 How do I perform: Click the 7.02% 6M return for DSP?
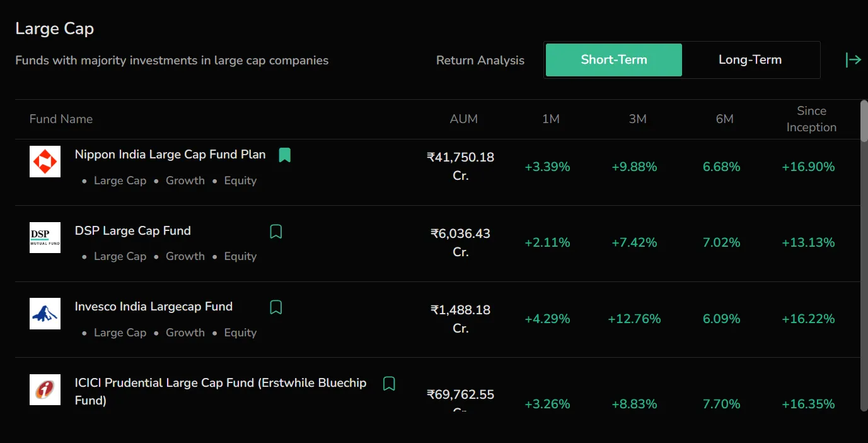tap(722, 242)
